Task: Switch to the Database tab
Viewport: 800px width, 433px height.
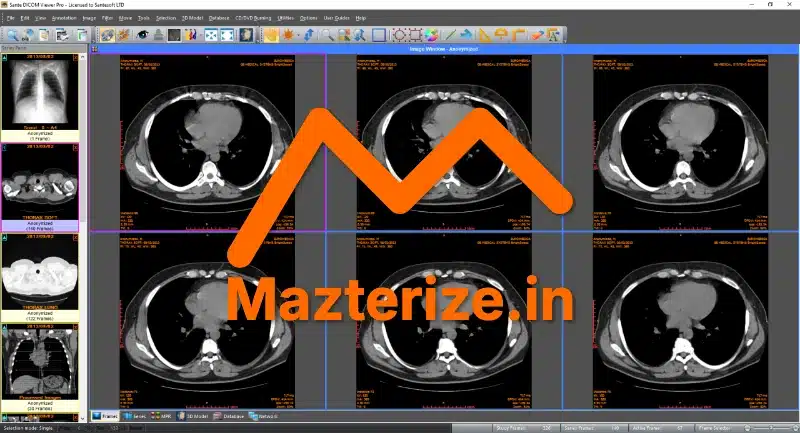Action: [229, 416]
